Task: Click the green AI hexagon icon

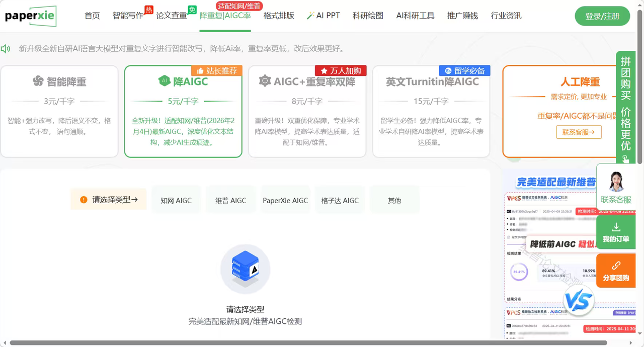Action: (x=164, y=81)
